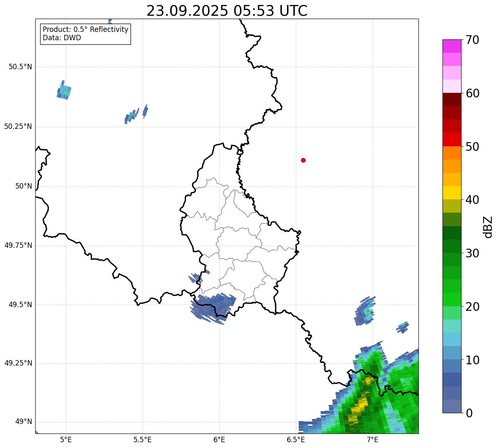Click the colorbar tick label 10
This screenshot has height=448, width=498.
point(472,360)
